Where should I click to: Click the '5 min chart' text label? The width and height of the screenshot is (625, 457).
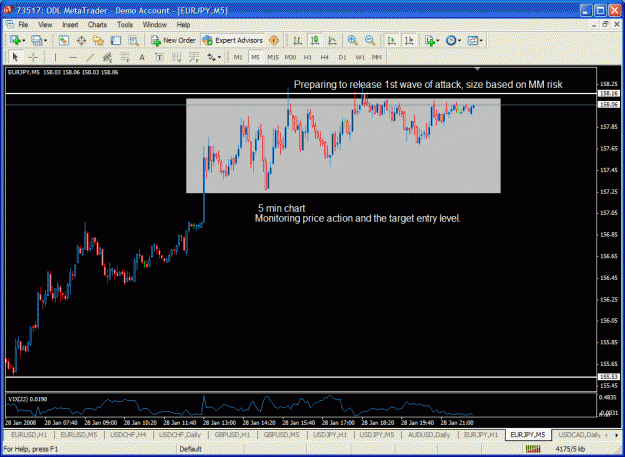tap(281, 208)
